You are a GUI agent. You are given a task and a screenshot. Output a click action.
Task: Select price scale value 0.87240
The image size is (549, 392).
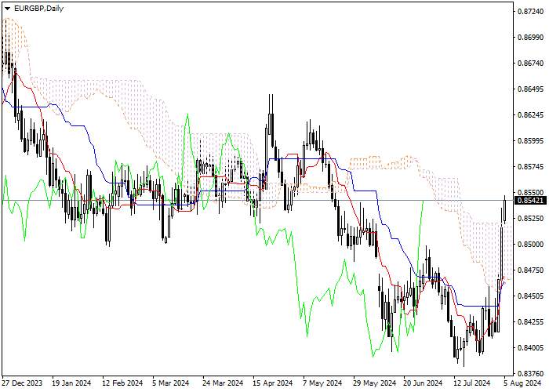(x=530, y=12)
